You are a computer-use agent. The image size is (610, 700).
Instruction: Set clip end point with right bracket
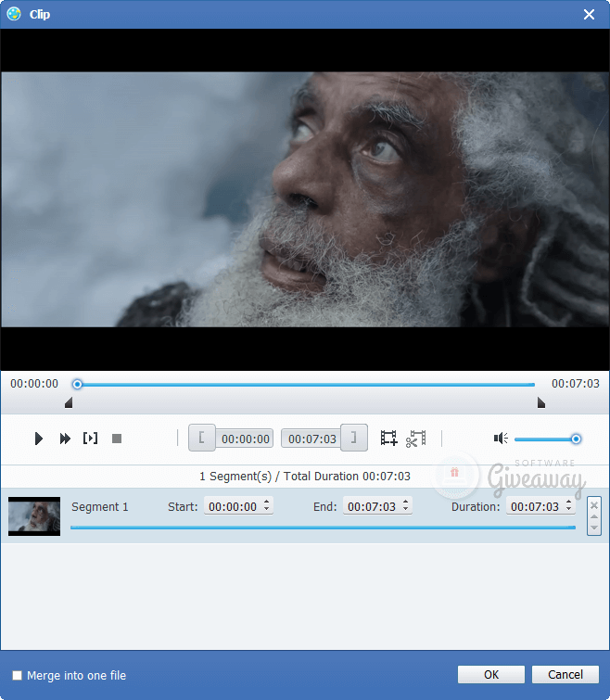(354, 439)
